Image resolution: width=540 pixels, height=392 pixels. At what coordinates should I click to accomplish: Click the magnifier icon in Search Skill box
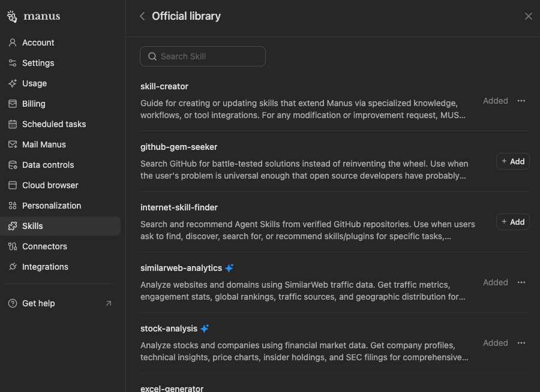[152, 56]
